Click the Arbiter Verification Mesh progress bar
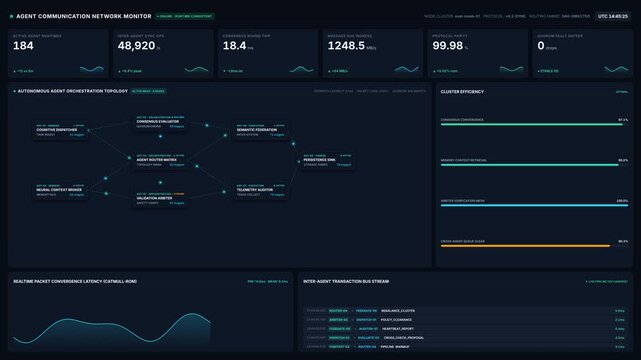641x360 pixels. pos(534,205)
